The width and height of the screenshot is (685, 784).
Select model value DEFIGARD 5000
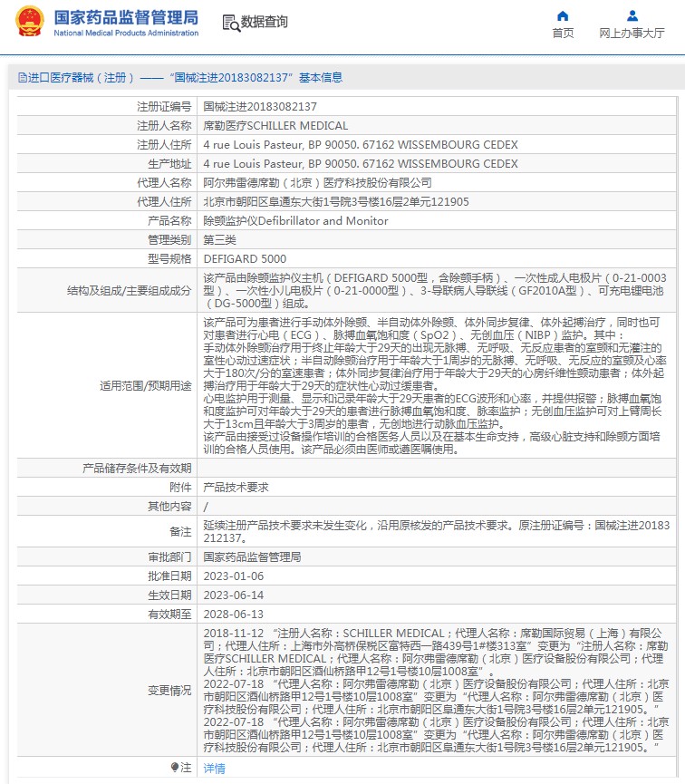[245, 258]
